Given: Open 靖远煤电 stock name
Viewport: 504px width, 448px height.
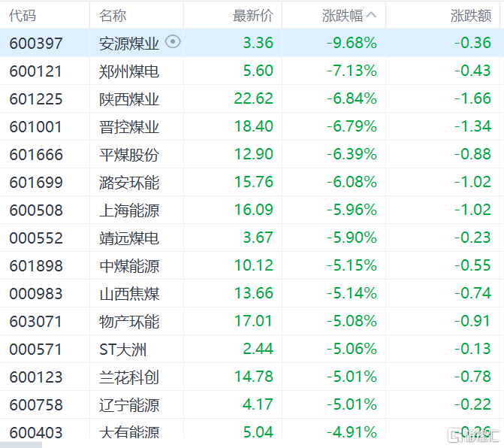Looking at the screenshot, I should 129,238.
